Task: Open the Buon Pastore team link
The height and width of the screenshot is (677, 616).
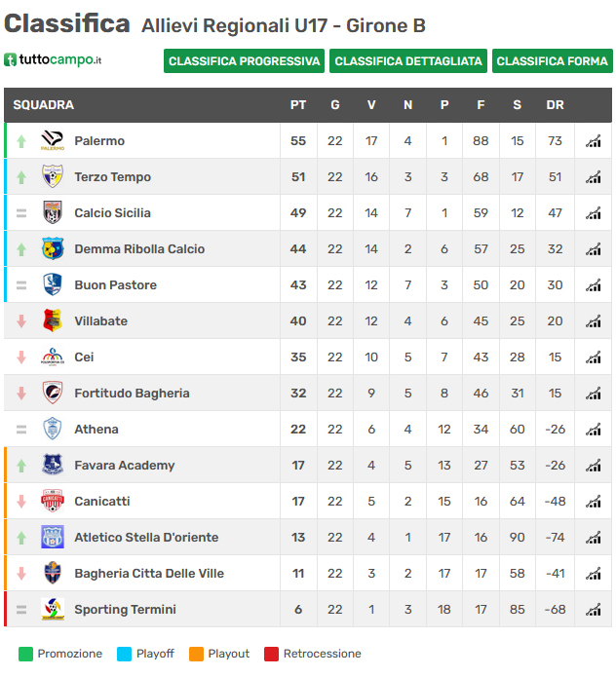Action: (x=115, y=285)
